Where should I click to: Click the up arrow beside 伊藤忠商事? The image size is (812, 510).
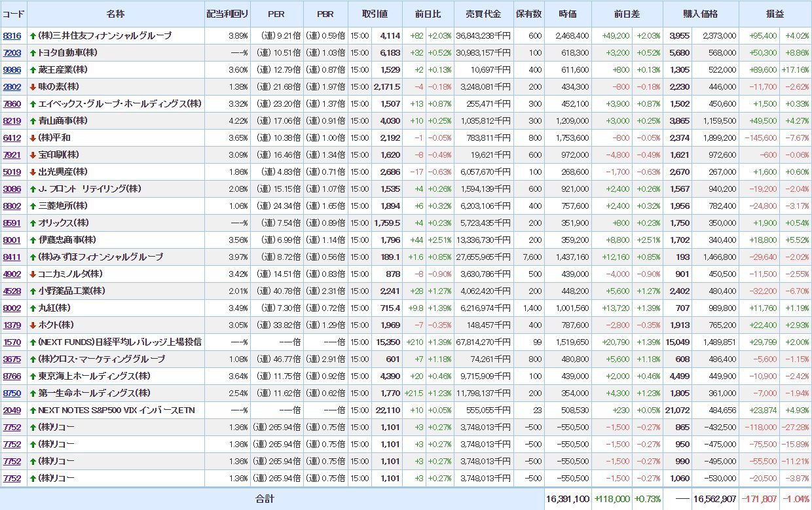tap(33, 240)
